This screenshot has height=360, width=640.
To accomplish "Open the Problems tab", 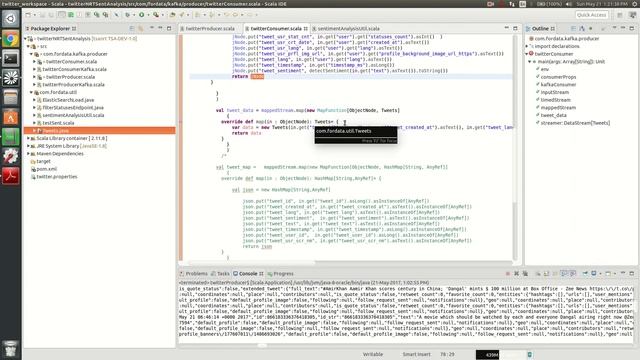I will point(194,273).
